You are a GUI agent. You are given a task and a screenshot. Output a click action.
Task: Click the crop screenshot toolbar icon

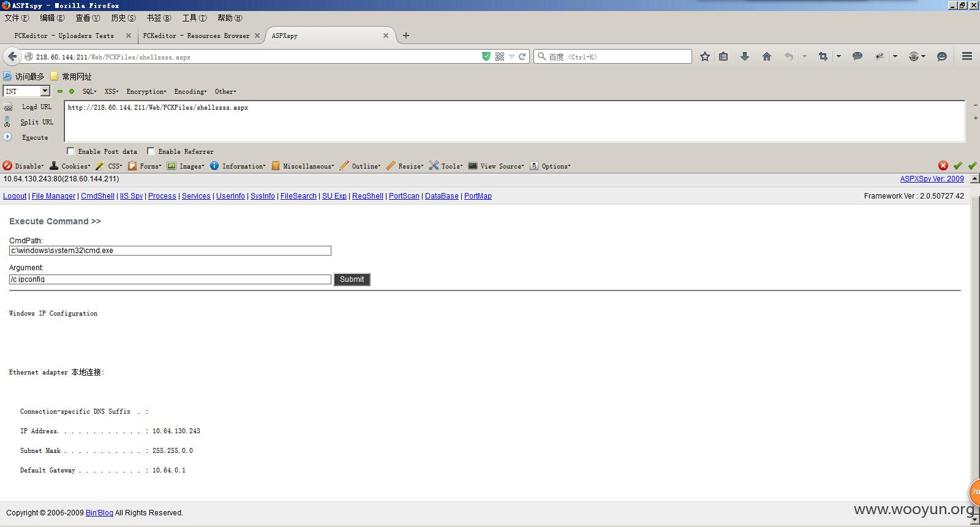[823, 56]
